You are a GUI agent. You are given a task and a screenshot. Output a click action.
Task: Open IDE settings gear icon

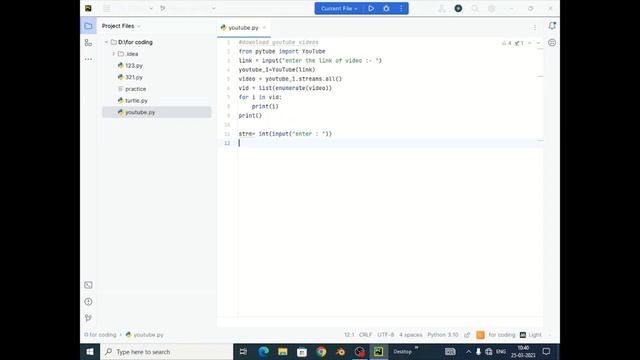tap(492, 8)
